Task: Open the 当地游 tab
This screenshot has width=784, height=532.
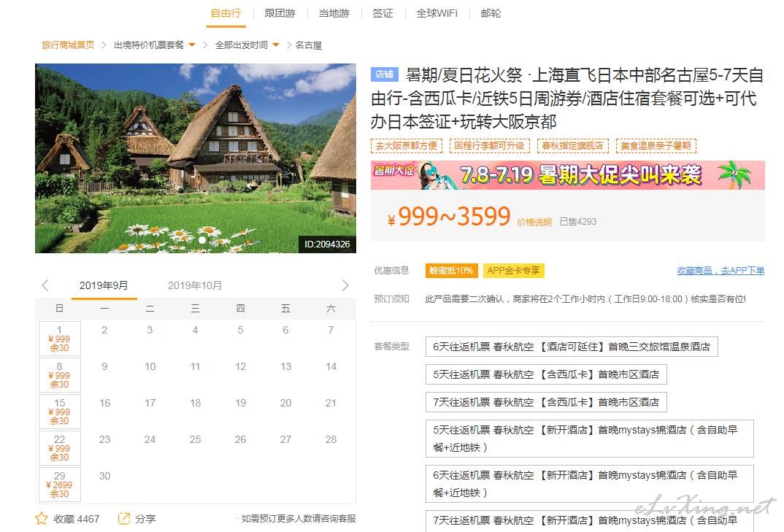Action: 334,13
